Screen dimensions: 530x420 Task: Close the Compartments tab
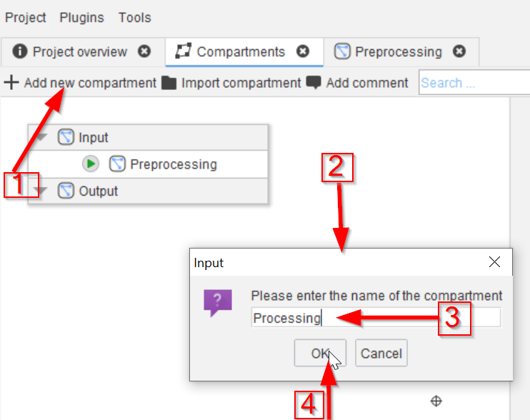303,51
